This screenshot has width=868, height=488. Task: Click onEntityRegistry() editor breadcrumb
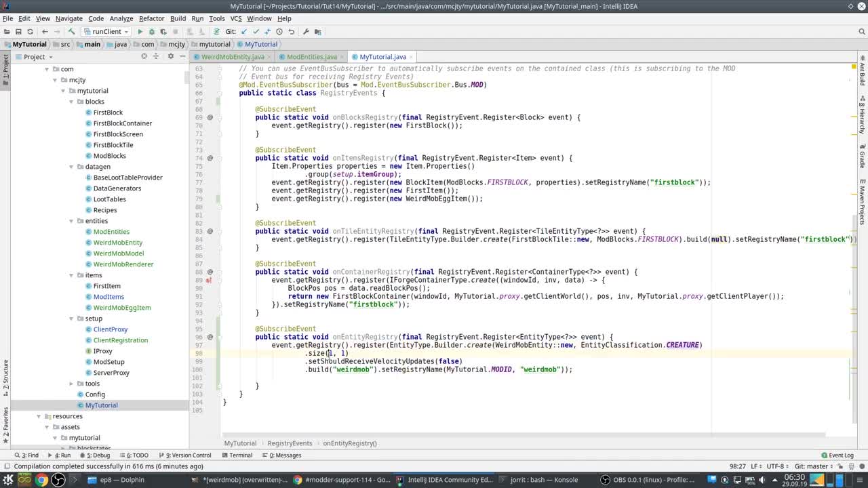tap(350, 443)
